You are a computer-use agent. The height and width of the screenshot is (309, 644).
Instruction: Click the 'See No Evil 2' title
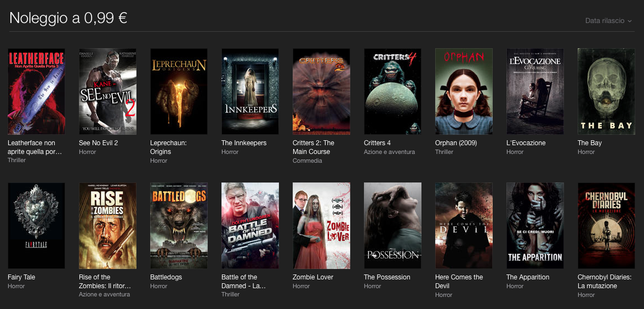[98, 143]
